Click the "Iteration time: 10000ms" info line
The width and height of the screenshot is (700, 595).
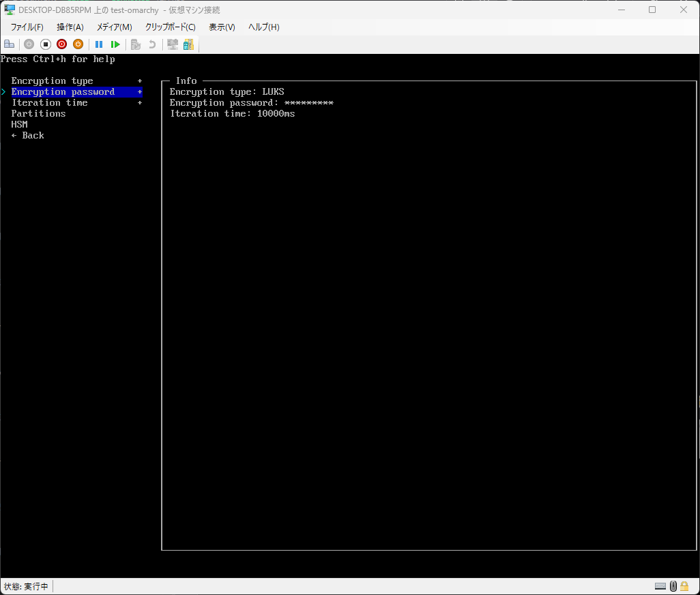pyautogui.click(x=232, y=113)
